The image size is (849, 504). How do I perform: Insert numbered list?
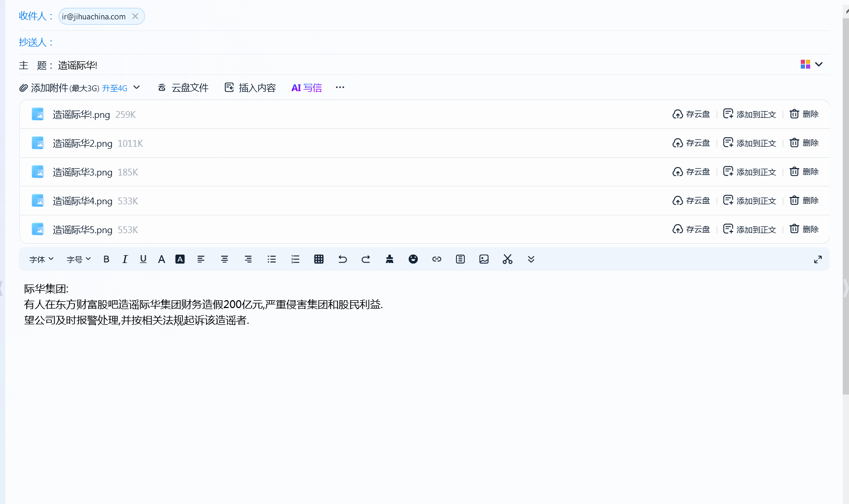click(295, 259)
